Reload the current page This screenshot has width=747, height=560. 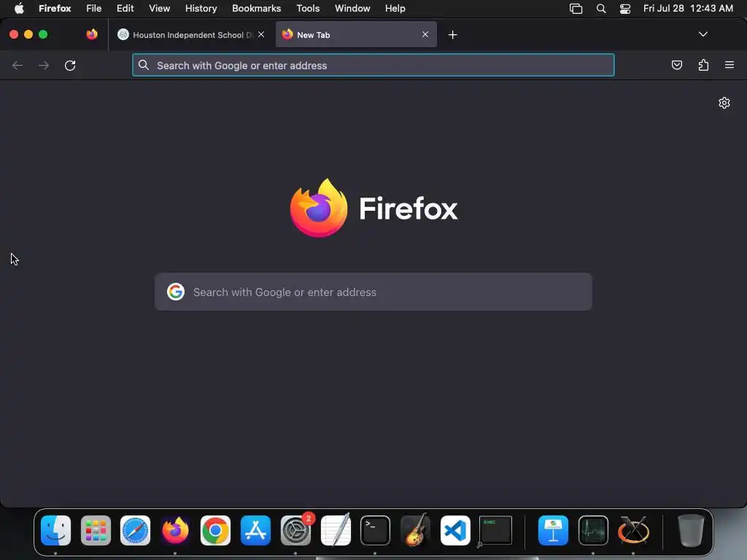pyautogui.click(x=70, y=65)
